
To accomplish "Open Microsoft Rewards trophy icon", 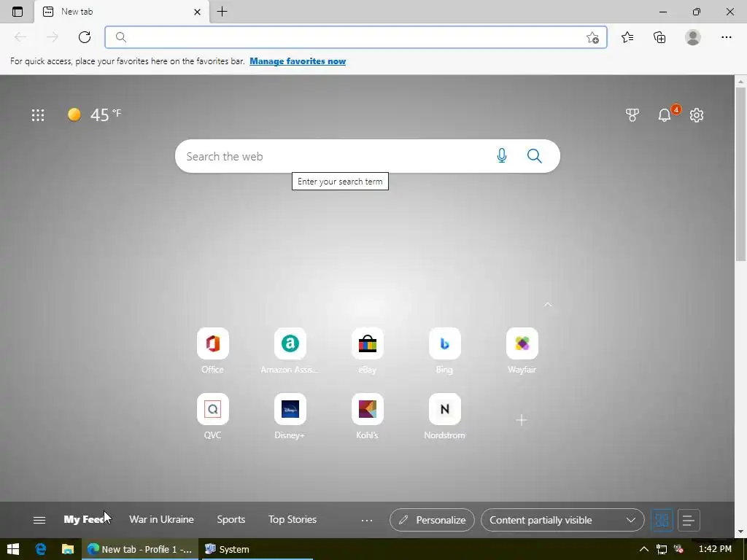I will (632, 114).
